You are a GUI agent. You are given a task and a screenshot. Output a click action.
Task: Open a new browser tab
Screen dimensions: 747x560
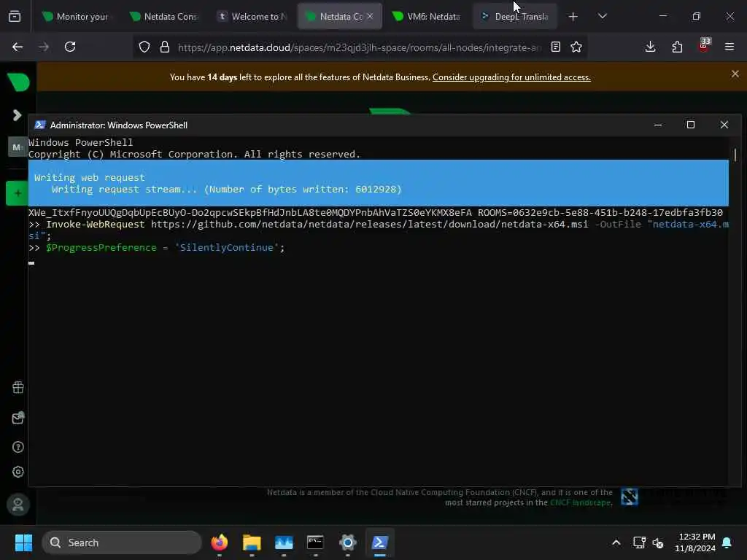573,17
